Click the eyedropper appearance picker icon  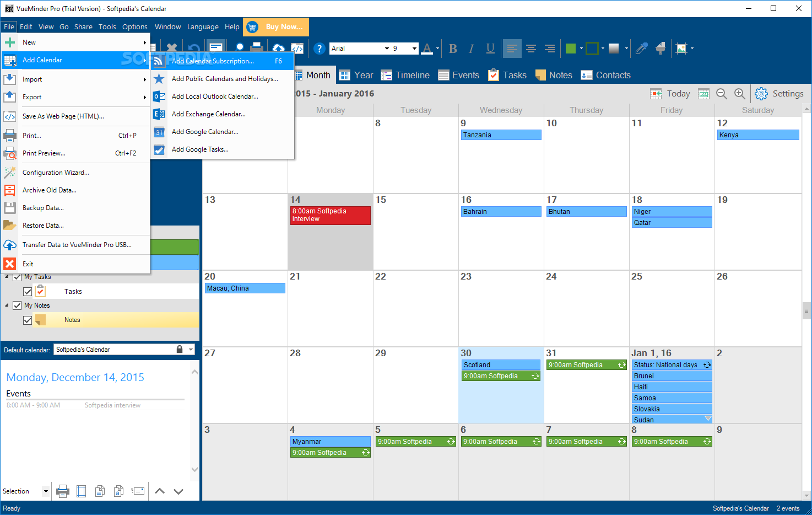pyautogui.click(x=641, y=49)
